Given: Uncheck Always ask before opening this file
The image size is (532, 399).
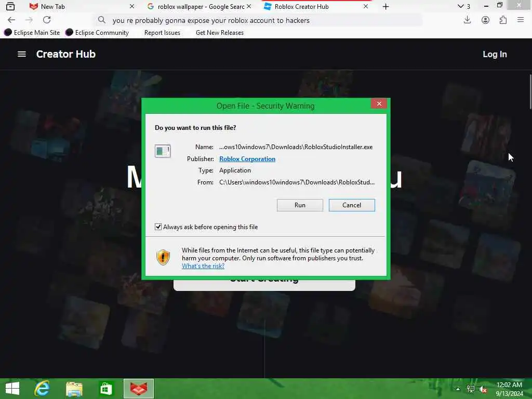Looking at the screenshot, I should point(158,227).
